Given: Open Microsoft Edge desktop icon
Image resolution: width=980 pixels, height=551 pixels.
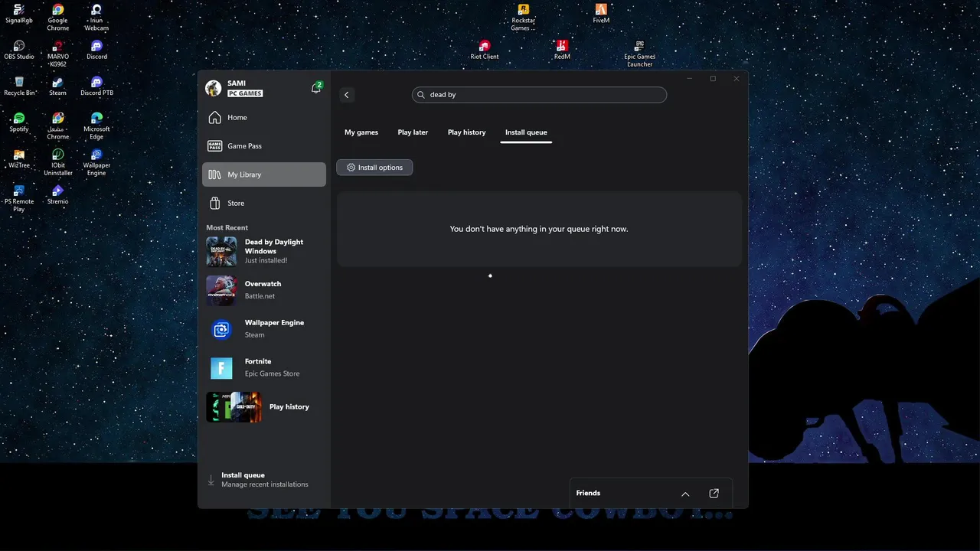Looking at the screenshot, I should (96, 126).
